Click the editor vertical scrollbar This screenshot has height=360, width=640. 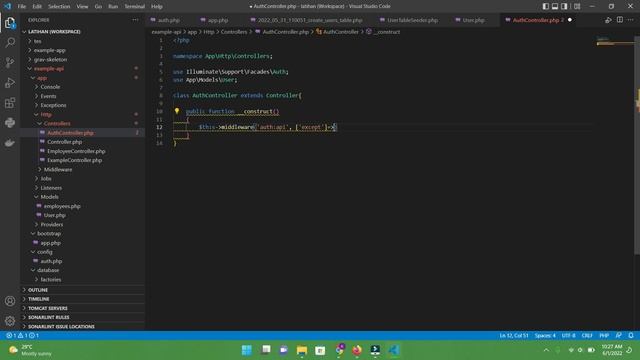pyautogui.click(x=637, y=145)
